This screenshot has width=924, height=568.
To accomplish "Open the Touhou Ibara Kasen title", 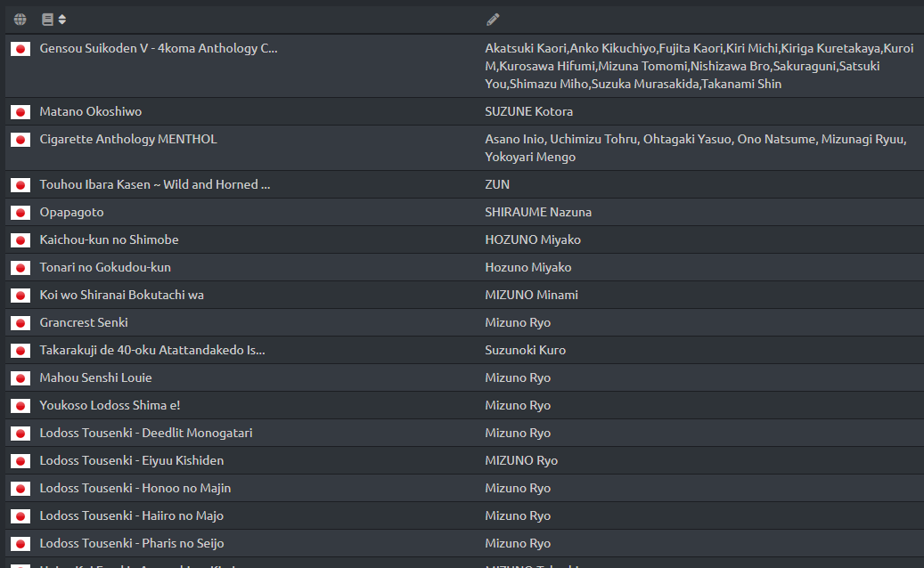I will coord(154,184).
